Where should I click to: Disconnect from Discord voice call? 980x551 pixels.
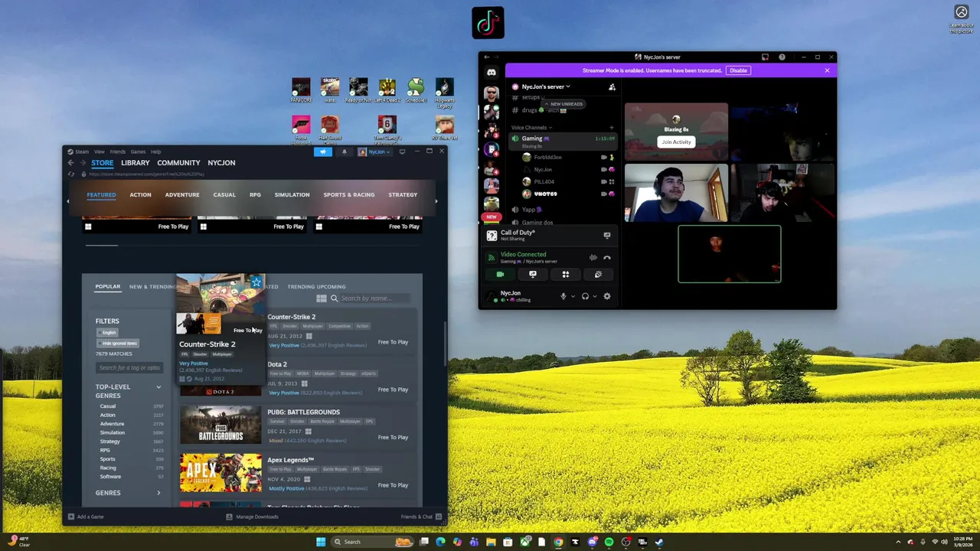(607, 258)
